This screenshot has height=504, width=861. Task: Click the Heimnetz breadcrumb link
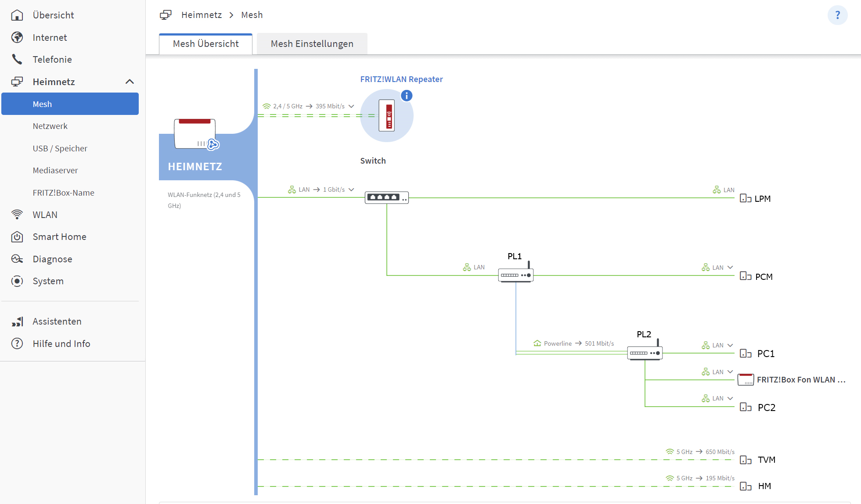click(x=202, y=15)
